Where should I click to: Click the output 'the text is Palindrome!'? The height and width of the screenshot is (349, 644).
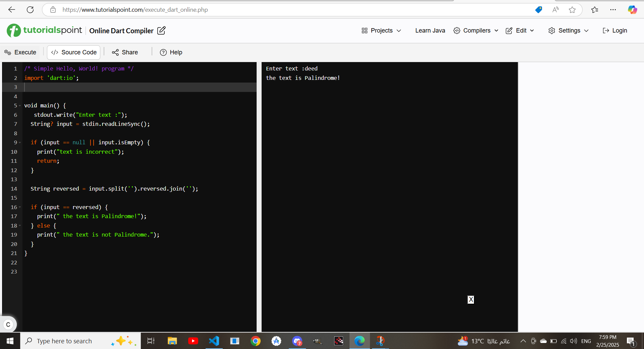click(303, 78)
